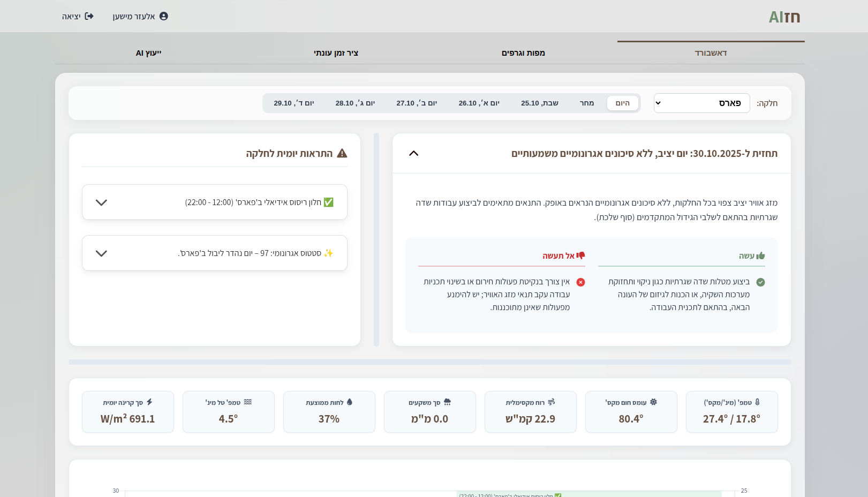Click the lightning bolt radiation icon
Screen dimensions: 868x497
[149, 402]
